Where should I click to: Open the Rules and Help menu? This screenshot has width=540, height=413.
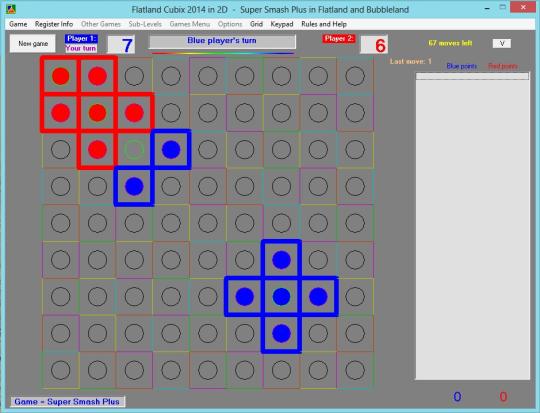click(324, 24)
